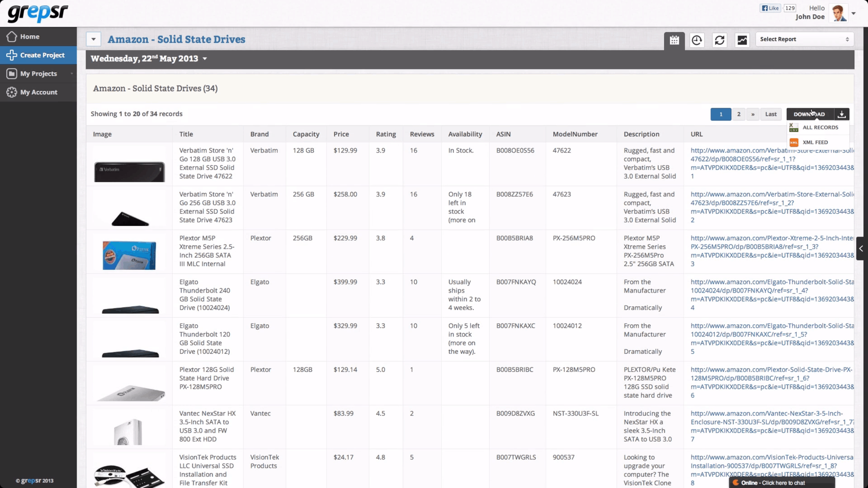Viewport: 868px width, 488px height.
Task: Go to page 2 of records
Action: (x=739, y=114)
